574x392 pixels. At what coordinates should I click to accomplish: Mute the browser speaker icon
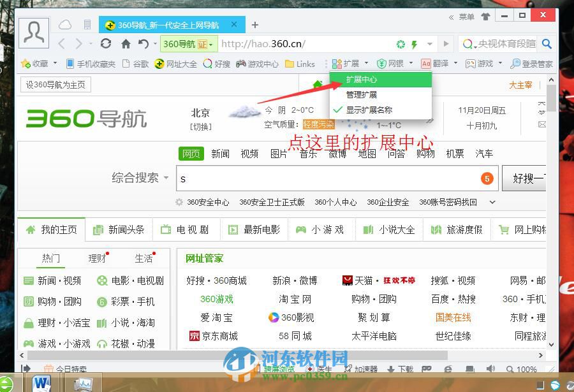coord(490,368)
